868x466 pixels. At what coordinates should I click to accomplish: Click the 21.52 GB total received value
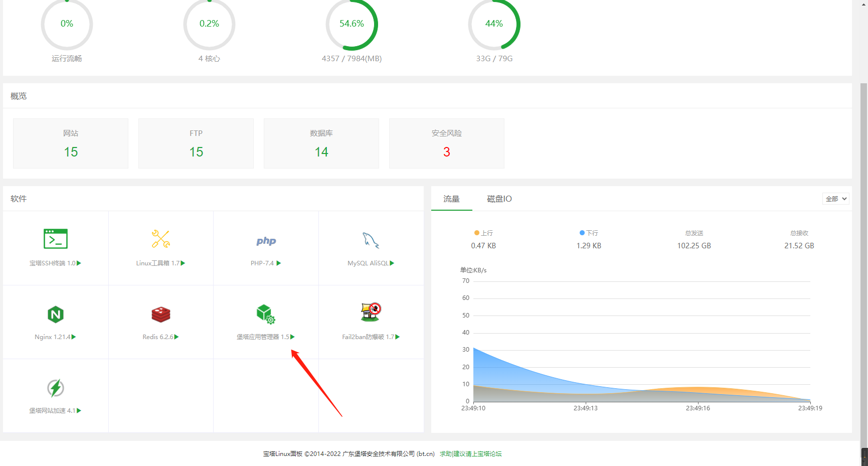coord(799,246)
